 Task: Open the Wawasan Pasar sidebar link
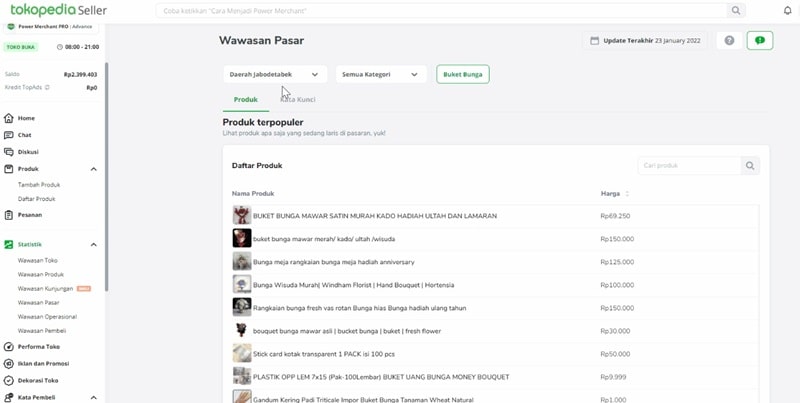click(39, 303)
